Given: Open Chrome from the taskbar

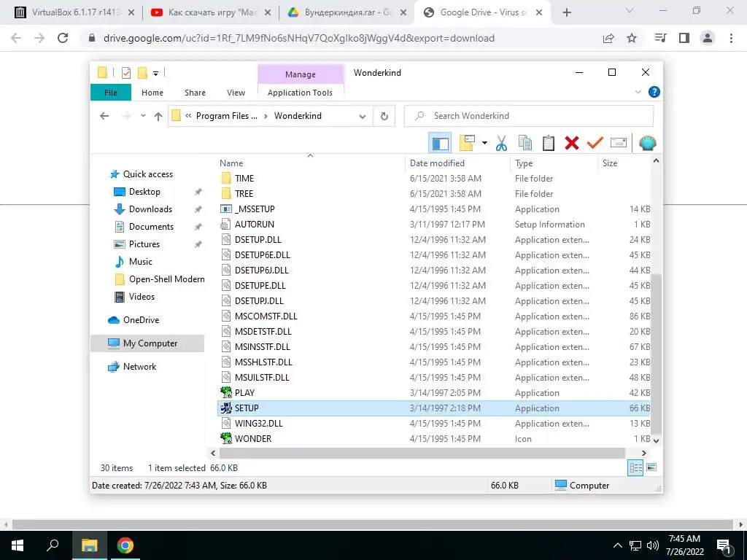Looking at the screenshot, I should [125, 545].
